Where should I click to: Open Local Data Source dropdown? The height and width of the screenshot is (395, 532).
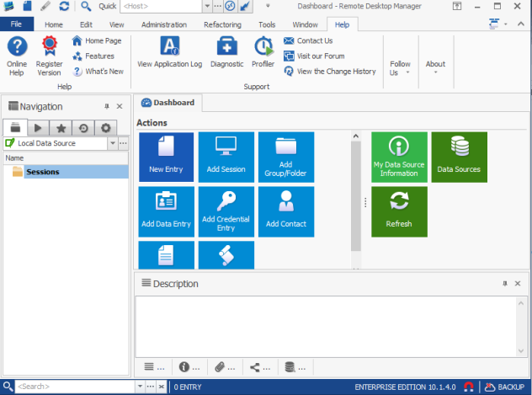click(x=113, y=143)
